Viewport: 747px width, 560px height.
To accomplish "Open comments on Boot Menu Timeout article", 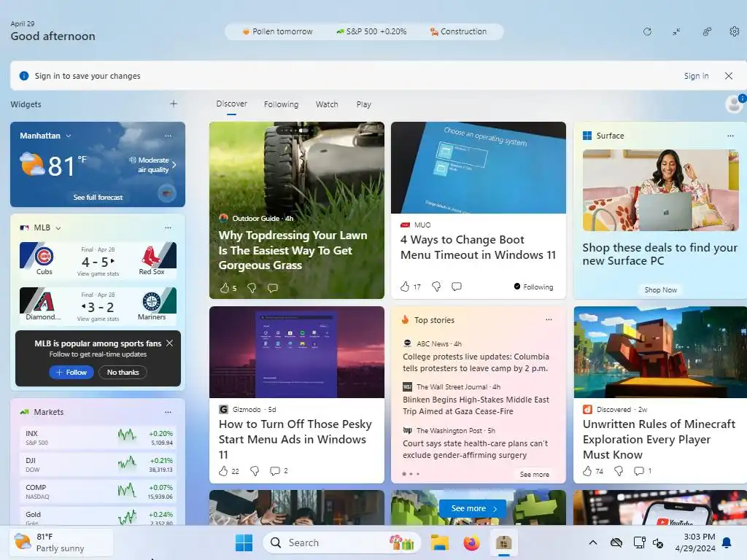I will pos(457,286).
